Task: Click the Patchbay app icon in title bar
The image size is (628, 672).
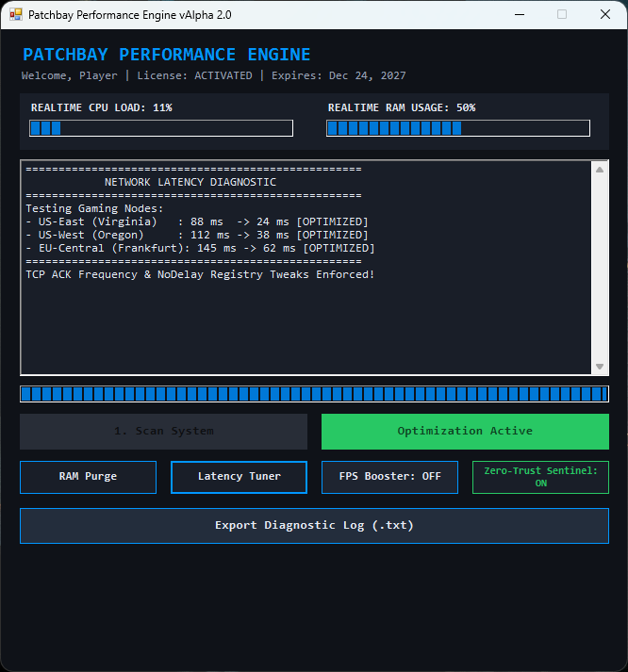Action: (16, 14)
